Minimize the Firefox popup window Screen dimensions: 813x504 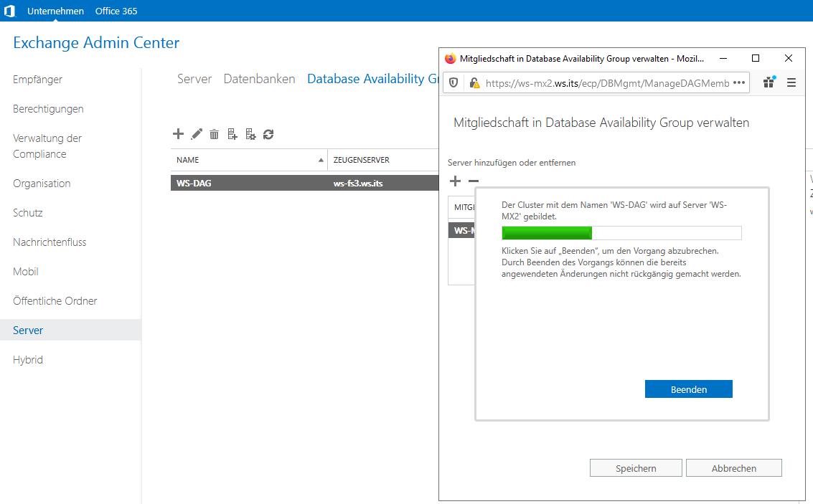coord(723,59)
